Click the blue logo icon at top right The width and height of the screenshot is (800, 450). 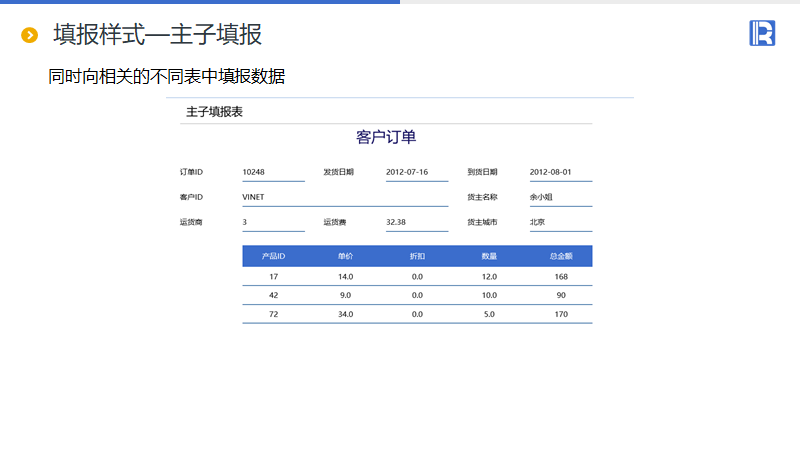762,33
